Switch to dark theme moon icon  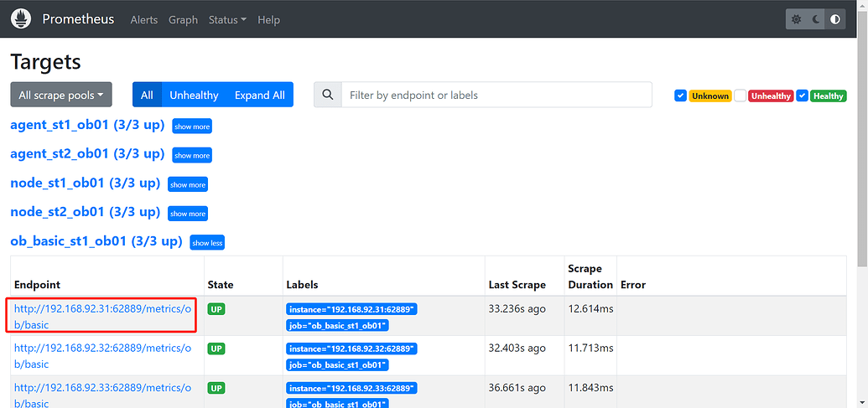coord(816,19)
